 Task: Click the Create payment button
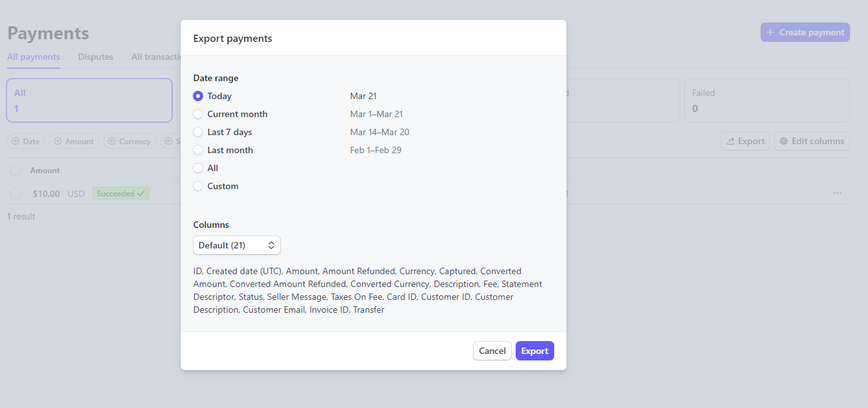click(x=805, y=32)
